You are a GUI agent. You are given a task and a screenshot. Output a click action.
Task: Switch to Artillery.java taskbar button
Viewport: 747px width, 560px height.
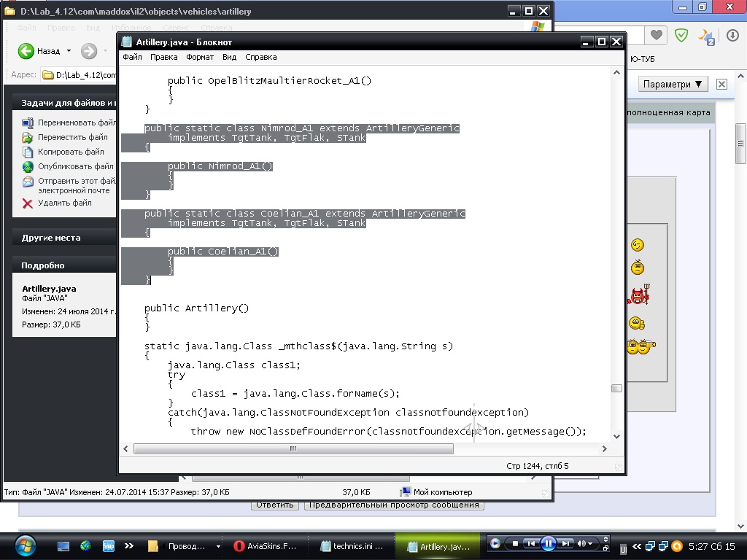pos(439,546)
